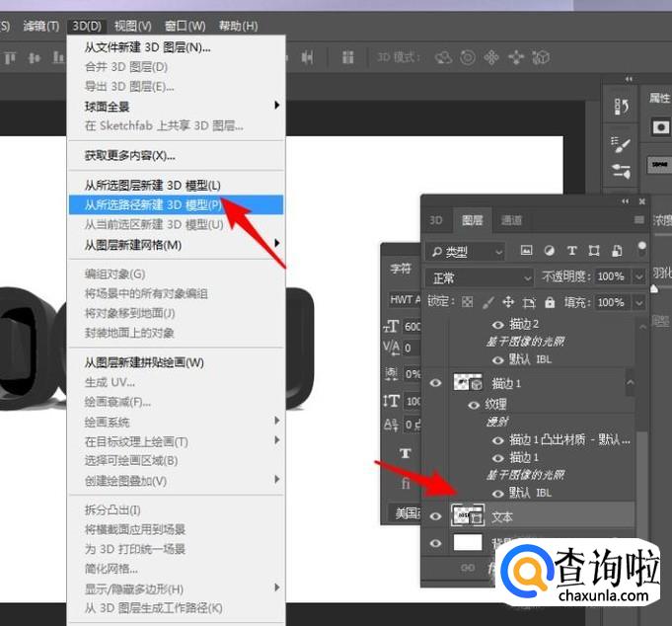Click the text layer filter icon
672x626 pixels.
(571, 251)
